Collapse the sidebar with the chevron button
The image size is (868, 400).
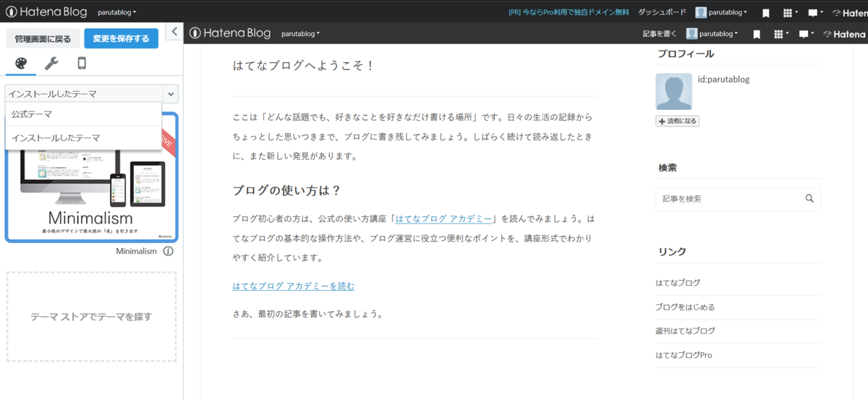pos(174,31)
